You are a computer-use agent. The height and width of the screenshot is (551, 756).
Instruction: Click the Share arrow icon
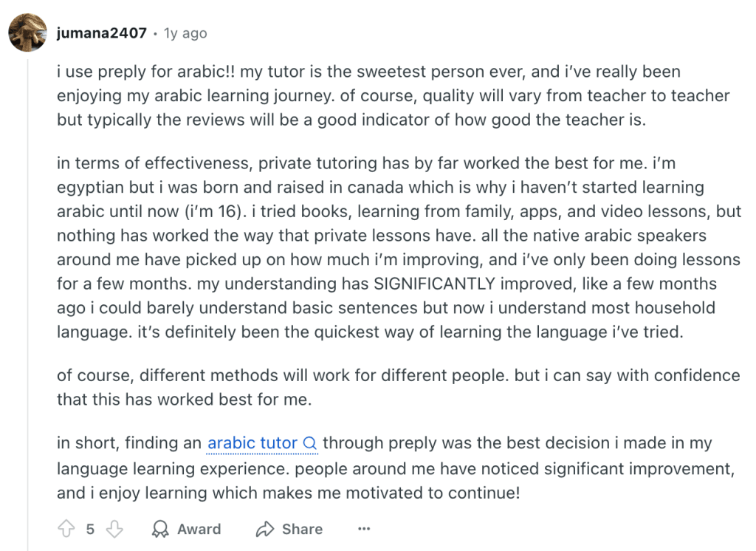coord(264,529)
